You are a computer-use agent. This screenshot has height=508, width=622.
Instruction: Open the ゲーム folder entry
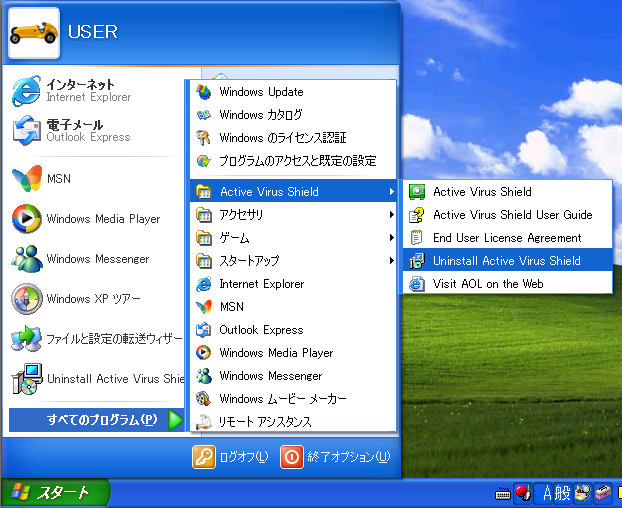(293, 238)
